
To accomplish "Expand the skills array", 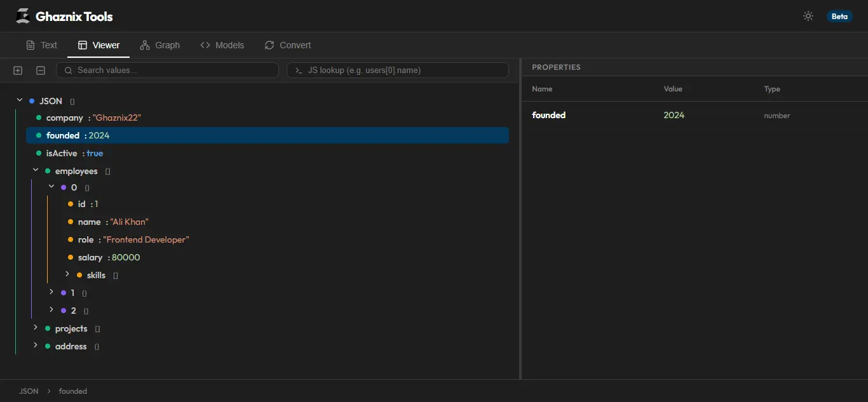I will [67, 275].
